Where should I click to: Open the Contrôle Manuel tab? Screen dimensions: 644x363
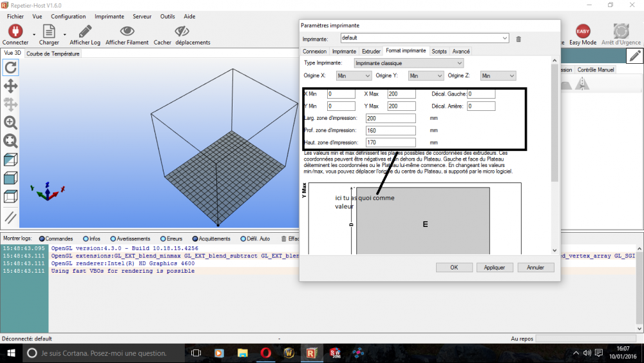pyautogui.click(x=596, y=70)
